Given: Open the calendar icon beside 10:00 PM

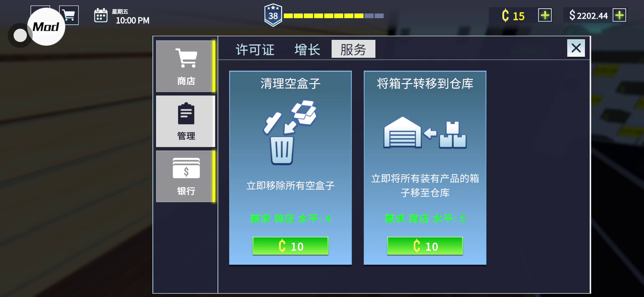Looking at the screenshot, I should pyautogui.click(x=101, y=15).
